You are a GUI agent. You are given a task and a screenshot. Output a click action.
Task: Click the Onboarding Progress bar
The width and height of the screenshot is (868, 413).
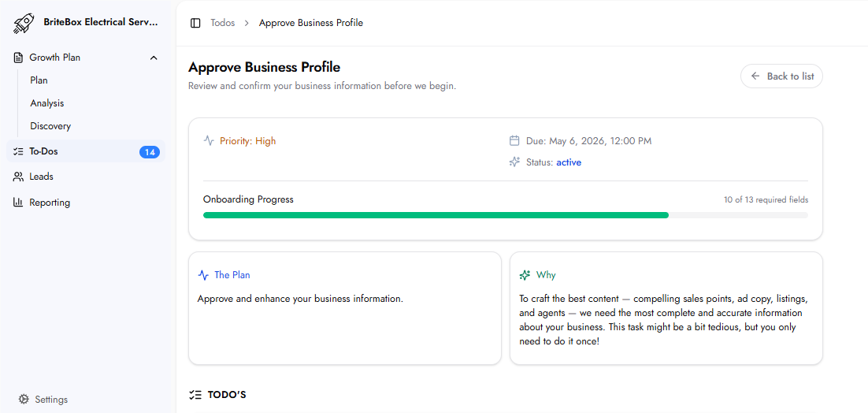pyautogui.click(x=505, y=214)
